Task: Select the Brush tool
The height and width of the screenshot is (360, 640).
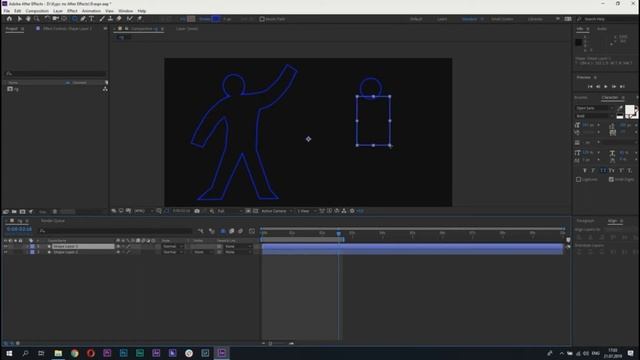Action: click(102, 19)
